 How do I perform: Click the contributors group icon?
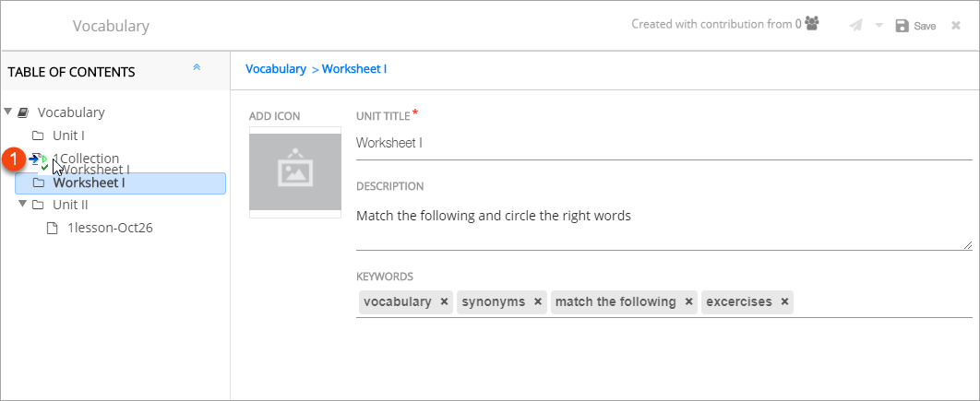click(x=812, y=24)
